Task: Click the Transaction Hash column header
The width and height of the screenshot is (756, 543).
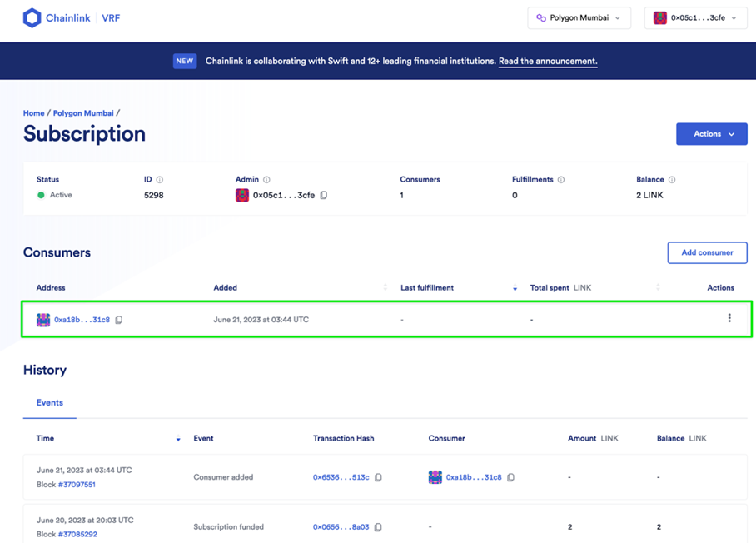Action: pos(343,438)
